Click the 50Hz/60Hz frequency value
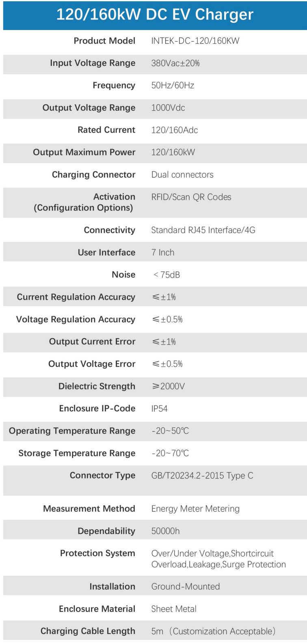Screen dimensions: 307x644 pyautogui.click(x=173, y=86)
